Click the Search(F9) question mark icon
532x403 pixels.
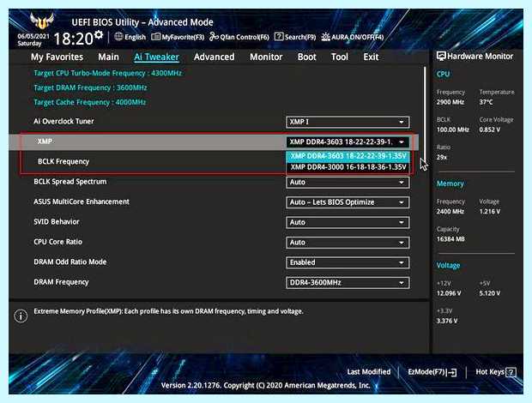279,37
